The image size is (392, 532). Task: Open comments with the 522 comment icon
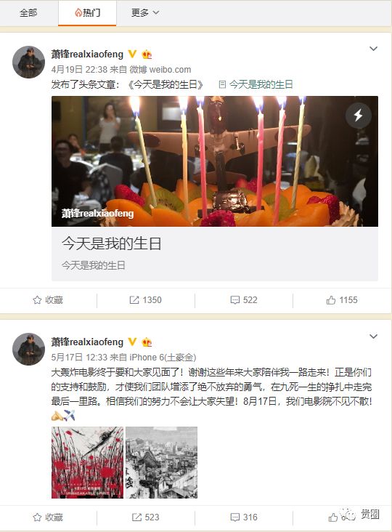234,300
